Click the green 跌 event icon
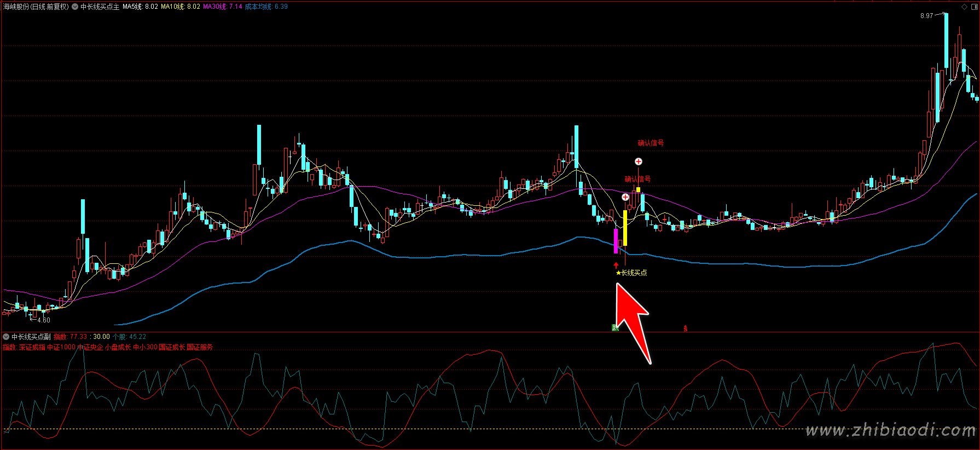The width and height of the screenshot is (980, 450). [x=615, y=328]
